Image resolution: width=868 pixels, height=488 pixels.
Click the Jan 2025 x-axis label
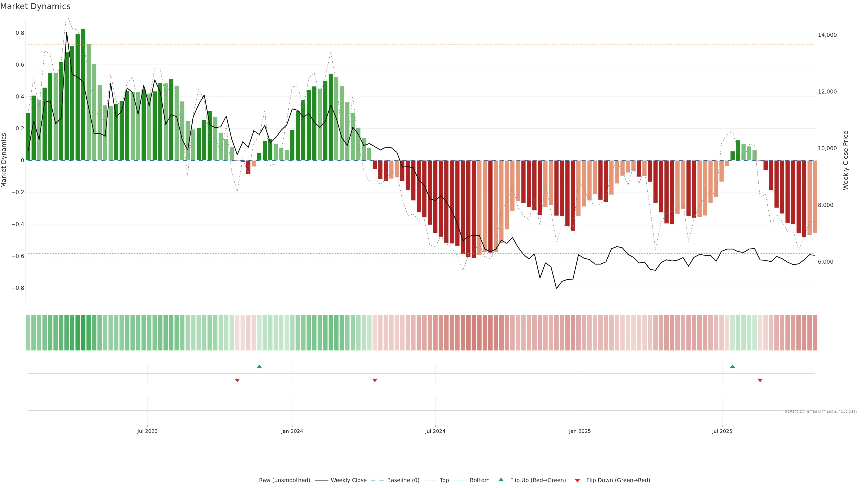580,431
